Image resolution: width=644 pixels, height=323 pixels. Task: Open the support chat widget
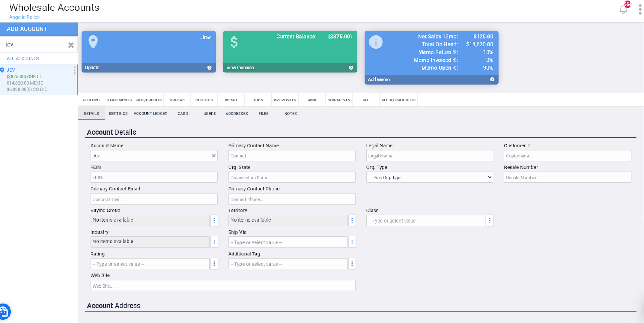pyautogui.click(x=4, y=312)
